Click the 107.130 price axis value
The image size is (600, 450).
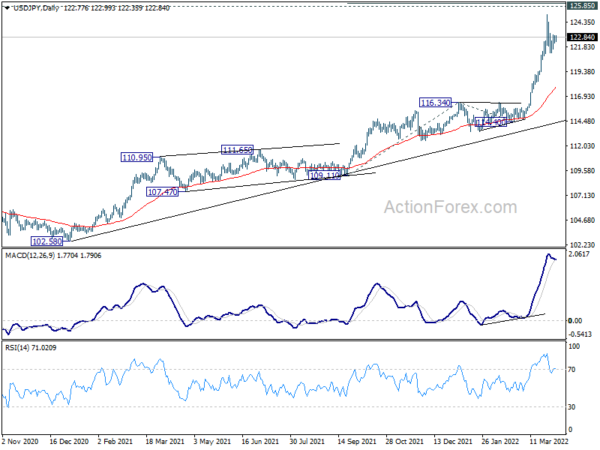(582, 196)
